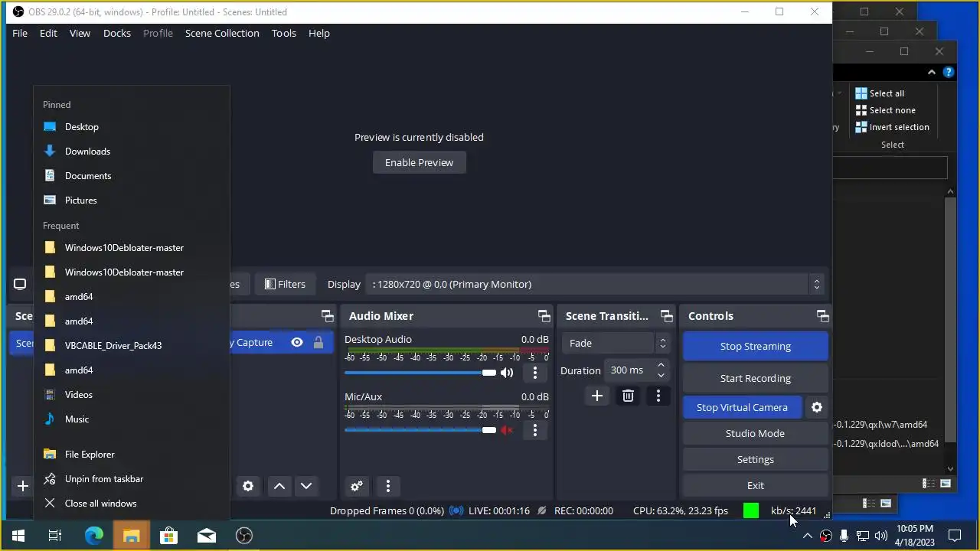Open transition properties three-dot menu
Screen dimensions: 980x551
[658, 396]
